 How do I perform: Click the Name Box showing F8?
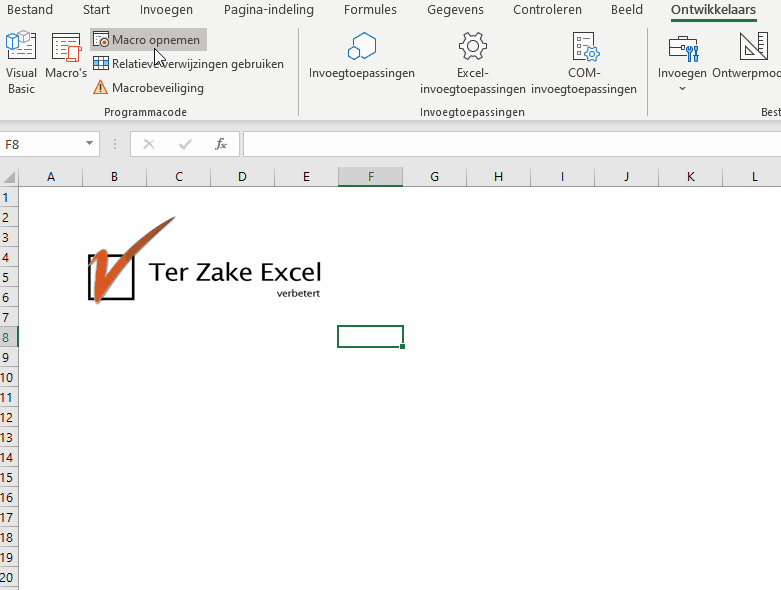coord(42,144)
